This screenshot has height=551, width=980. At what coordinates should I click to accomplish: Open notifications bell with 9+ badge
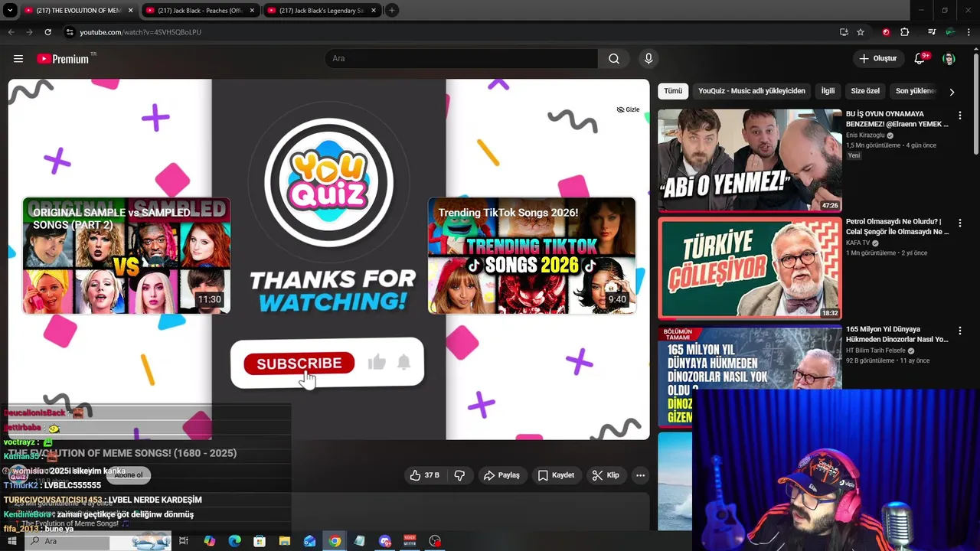click(920, 59)
